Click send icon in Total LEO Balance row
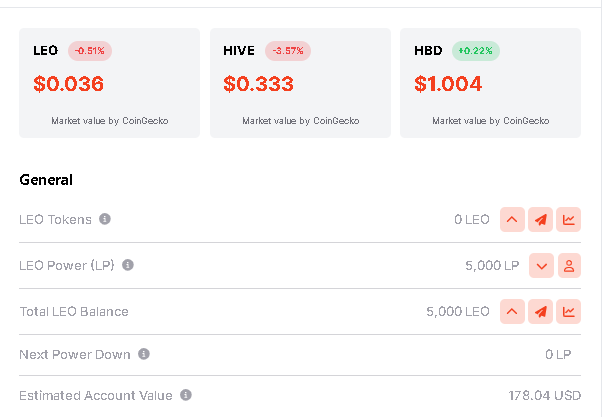605x417 pixels. 540,311
